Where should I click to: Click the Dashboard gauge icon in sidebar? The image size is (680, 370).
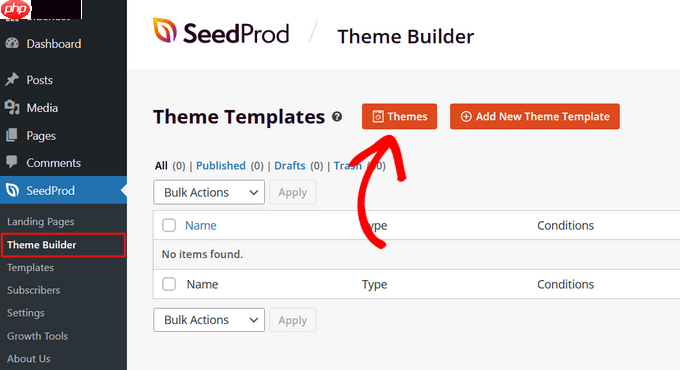(x=12, y=43)
